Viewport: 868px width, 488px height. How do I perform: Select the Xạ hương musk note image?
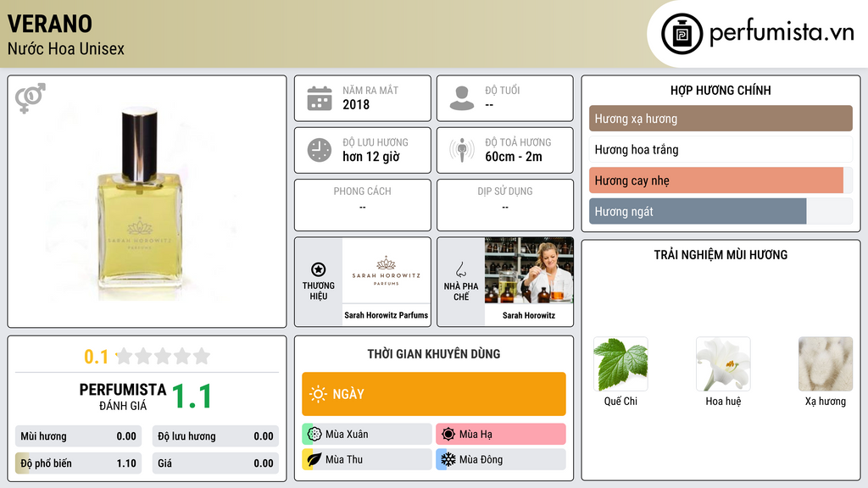pyautogui.click(x=826, y=364)
